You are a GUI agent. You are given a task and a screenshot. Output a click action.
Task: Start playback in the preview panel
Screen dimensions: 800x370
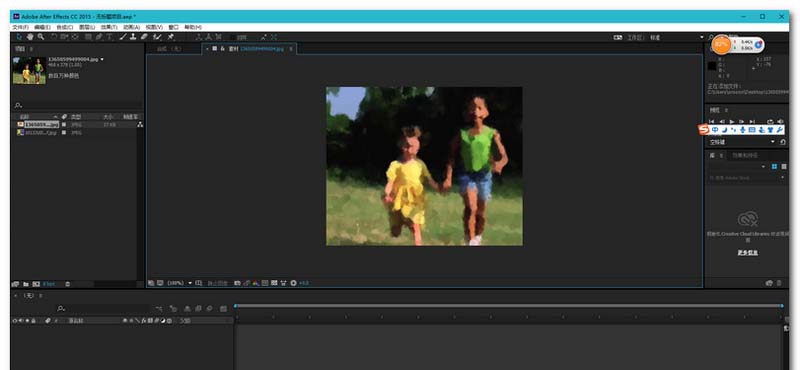tap(732, 121)
